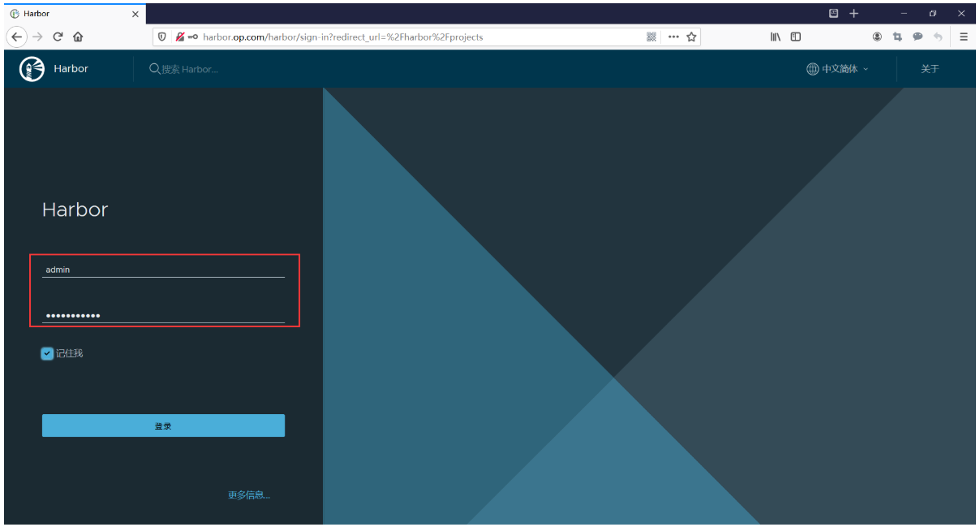Viewport: 980px width, 527px height.
Task: Click the insecure connection lock icon
Action: click(179, 37)
